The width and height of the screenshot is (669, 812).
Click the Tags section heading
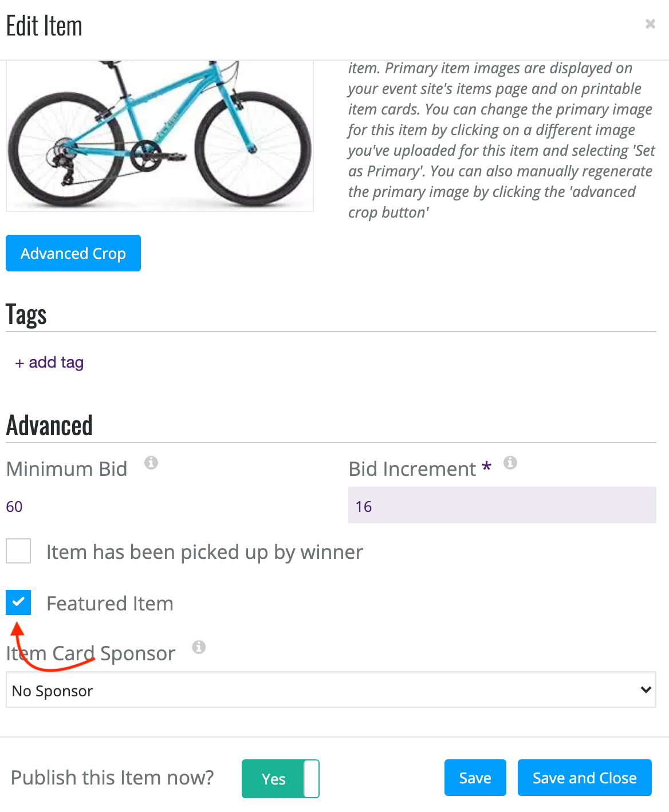(26, 315)
